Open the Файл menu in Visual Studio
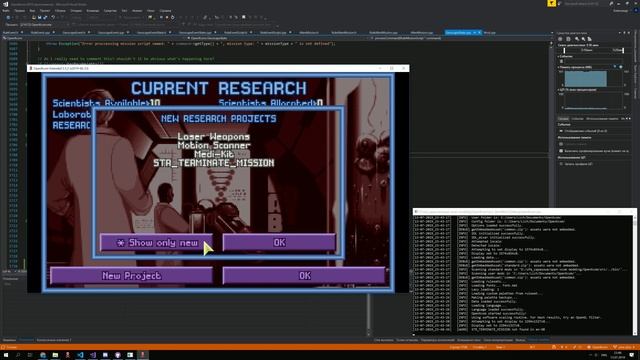640x360 pixels. [6, 11]
